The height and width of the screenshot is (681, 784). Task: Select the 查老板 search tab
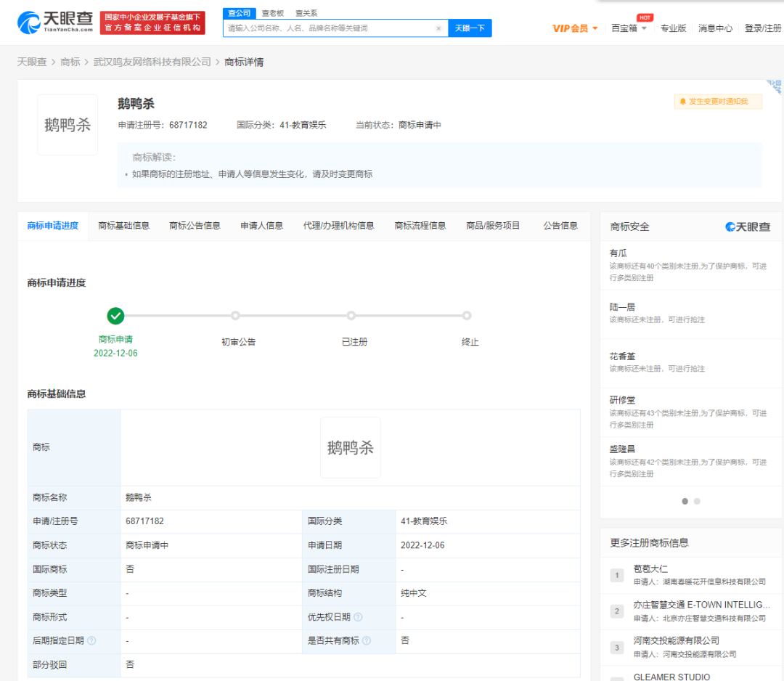point(272,13)
